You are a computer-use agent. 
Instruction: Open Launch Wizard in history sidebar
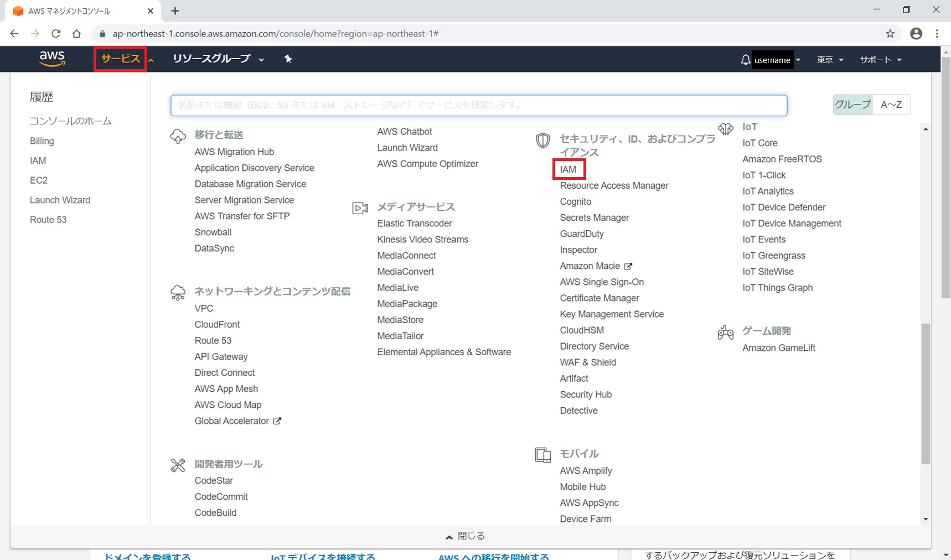tap(60, 200)
